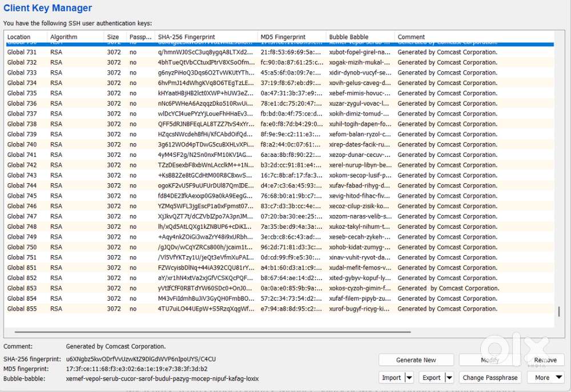Click bubble babble cell xevig-hitod-fihac
Image resolution: width=571 pixels, height=392 pixels.
[360, 196]
